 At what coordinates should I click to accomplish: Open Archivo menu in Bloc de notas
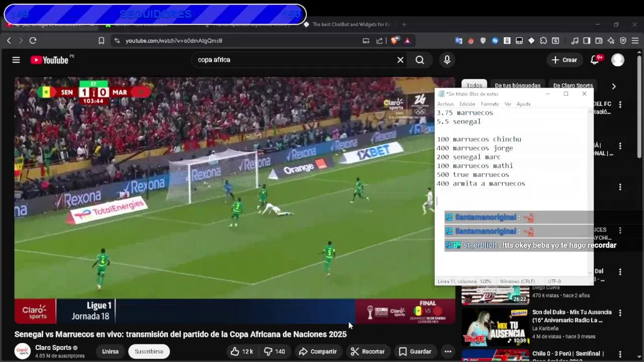[x=445, y=104]
